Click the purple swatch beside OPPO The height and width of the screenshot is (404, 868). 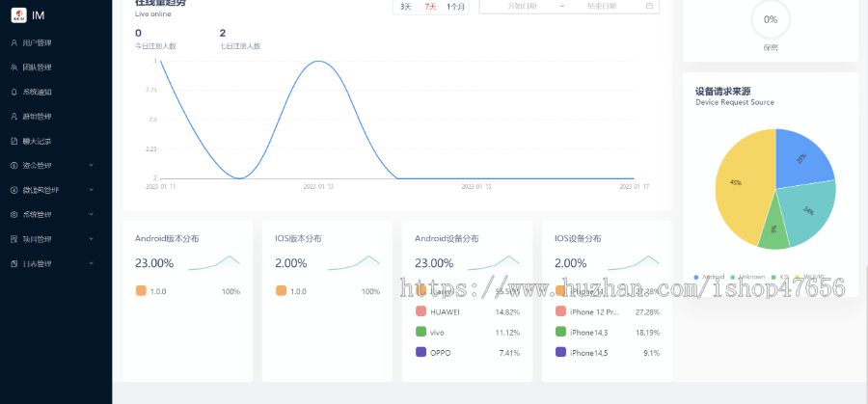[420, 352]
